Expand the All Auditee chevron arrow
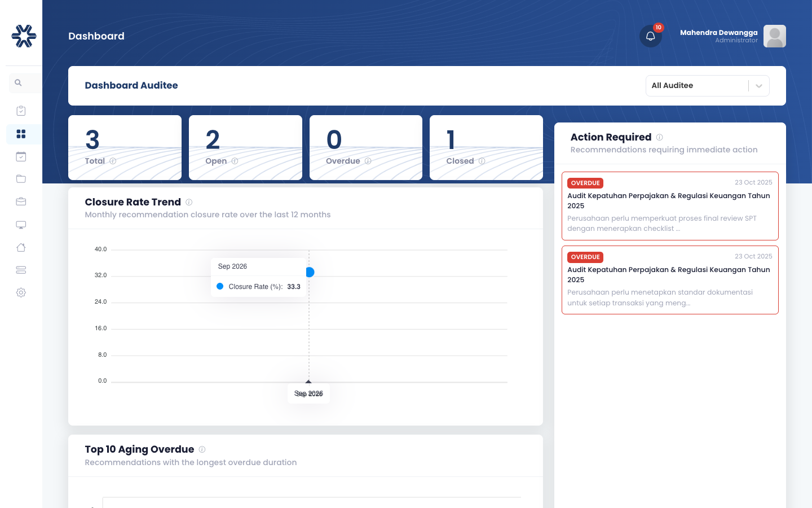 [759, 86]
